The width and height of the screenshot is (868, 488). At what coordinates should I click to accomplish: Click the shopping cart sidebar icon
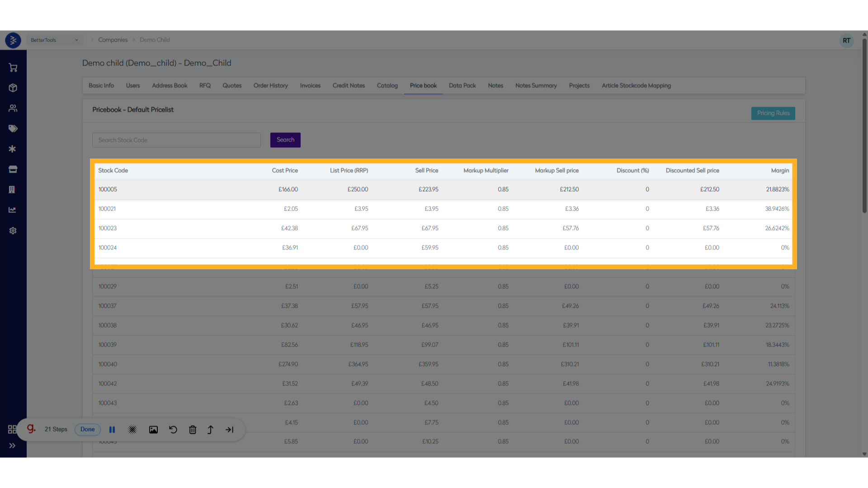(13, 68)
